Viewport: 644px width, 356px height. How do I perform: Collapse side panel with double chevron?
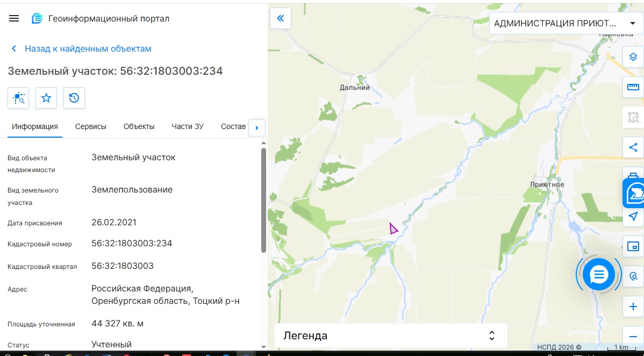pyautogui.click(x=281, y=18)
